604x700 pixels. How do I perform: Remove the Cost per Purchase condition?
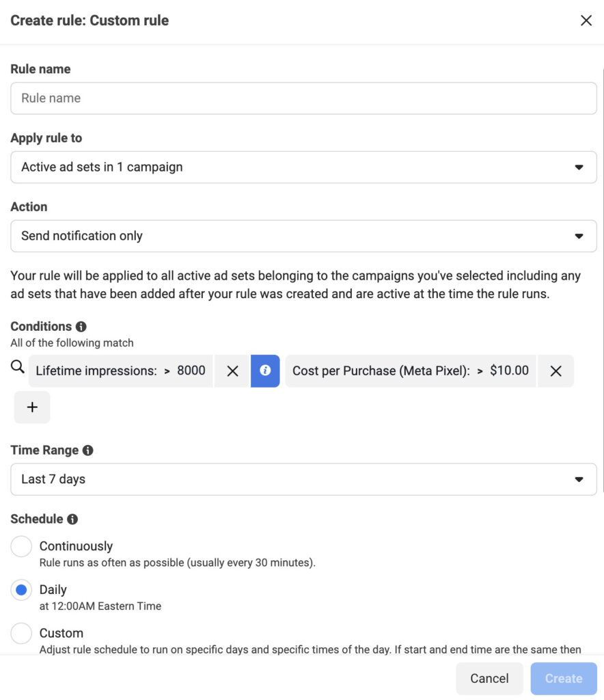pos(555,371)
